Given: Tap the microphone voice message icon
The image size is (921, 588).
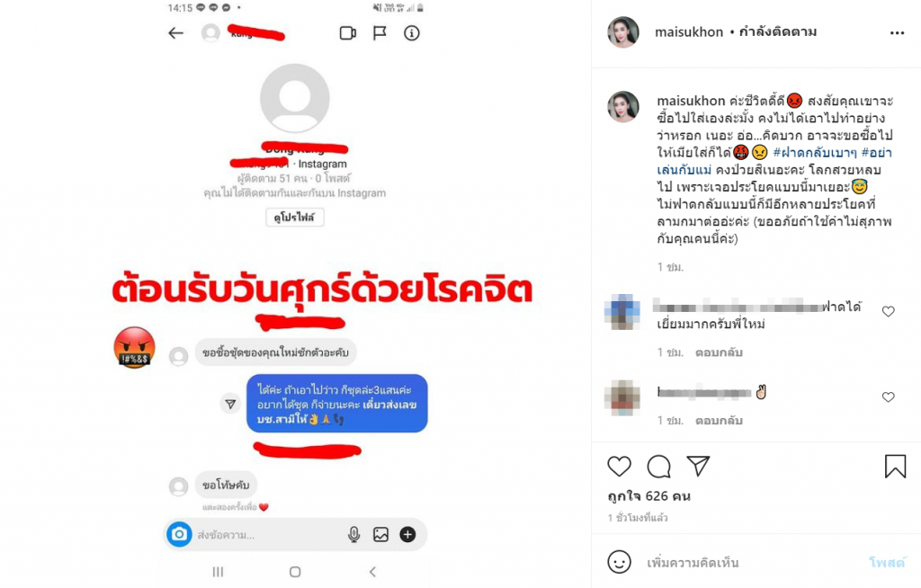Looking at the screenshot, I should [x=353, y=535].
